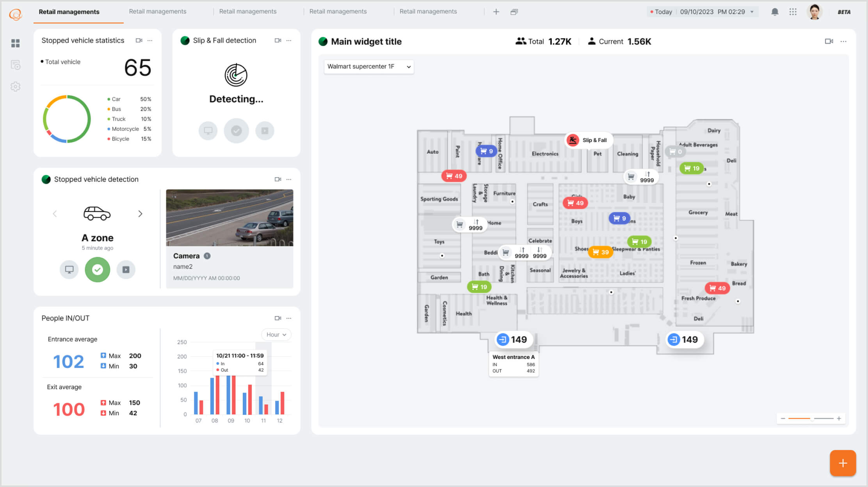Click Total visitor count 1.27K

543,41
